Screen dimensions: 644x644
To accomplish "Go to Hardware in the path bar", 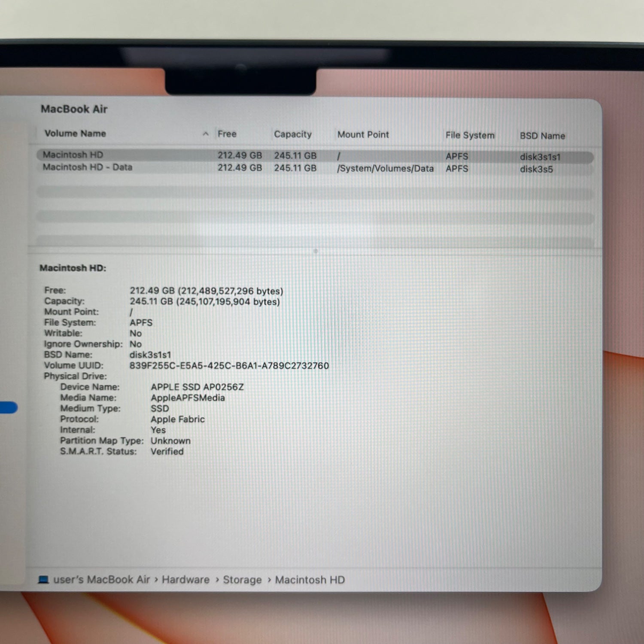I will (185, 580).
